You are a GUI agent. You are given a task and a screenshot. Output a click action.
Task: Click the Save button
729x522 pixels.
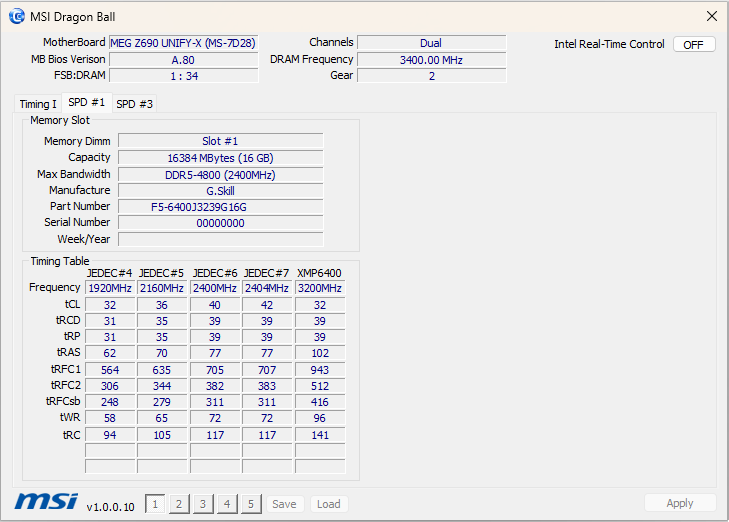[285, 504]
